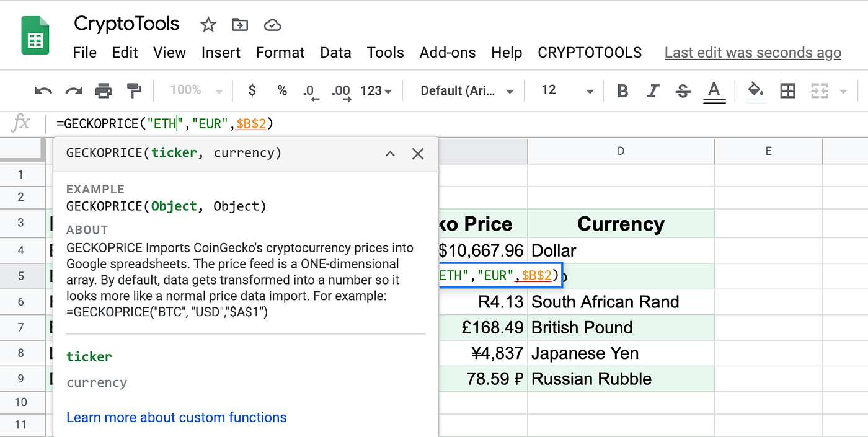Viewport: 868px width, 437px height.
Task: Select row 5 header
Action: tap(21, 276)
